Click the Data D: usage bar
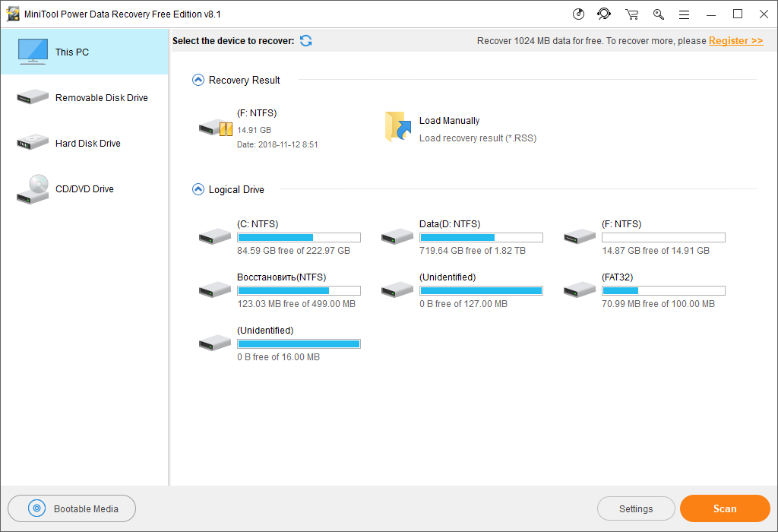Screen dimensions: 778x532 tap(481, 238)
